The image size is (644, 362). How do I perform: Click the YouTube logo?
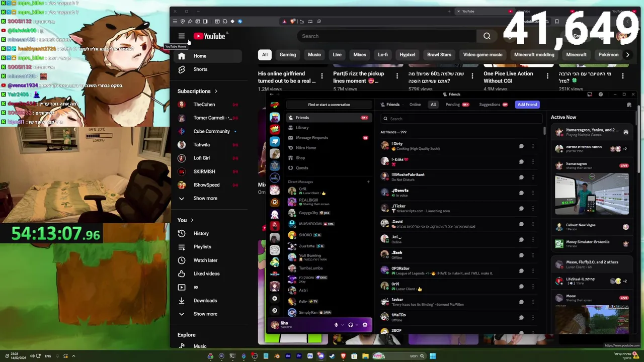(209, 36)
